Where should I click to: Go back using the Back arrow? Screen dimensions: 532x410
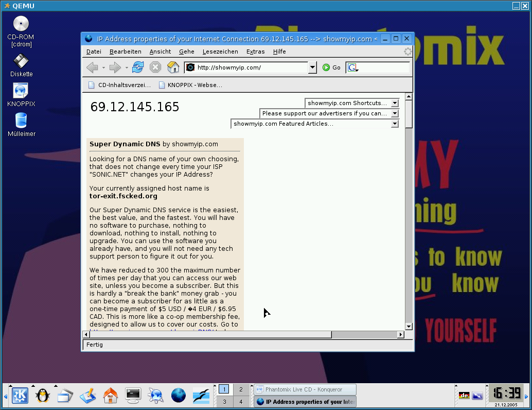point(92,67)
